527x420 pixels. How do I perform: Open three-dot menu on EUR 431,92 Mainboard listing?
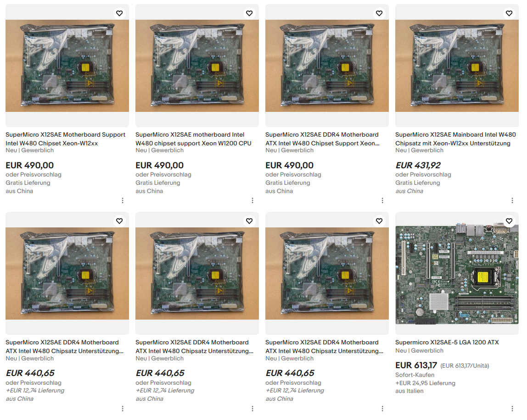coord(512,200)
